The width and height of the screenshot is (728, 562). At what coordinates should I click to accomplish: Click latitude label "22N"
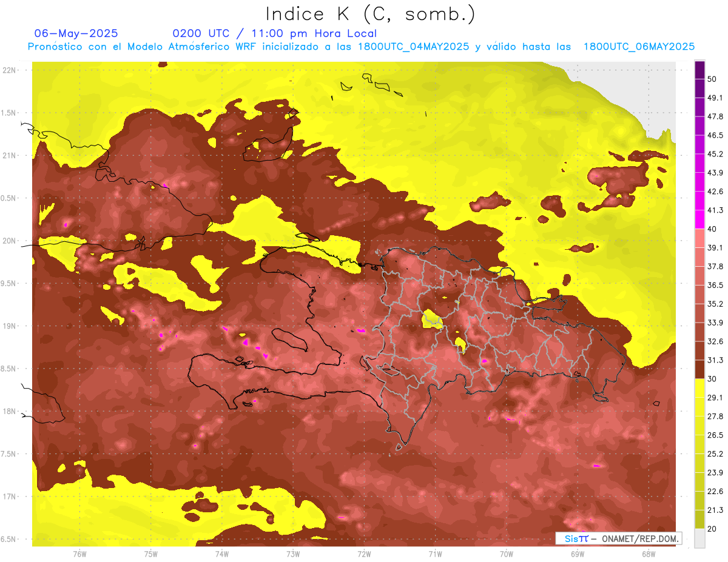pyautogui.click(x=10, y=70)
